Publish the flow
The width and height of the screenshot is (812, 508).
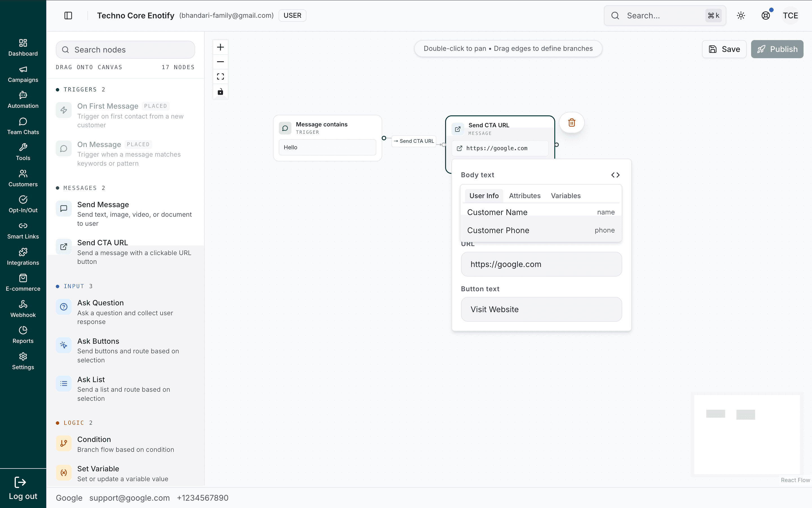(777, 49)
